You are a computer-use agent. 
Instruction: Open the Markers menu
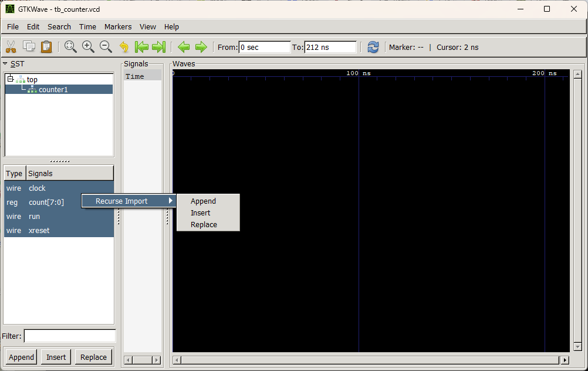tap(118, 26)
